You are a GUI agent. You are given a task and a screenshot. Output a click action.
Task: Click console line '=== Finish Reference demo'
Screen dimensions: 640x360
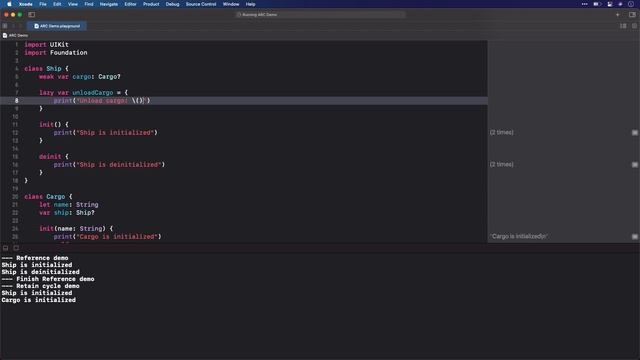click(x=48, y=279)
